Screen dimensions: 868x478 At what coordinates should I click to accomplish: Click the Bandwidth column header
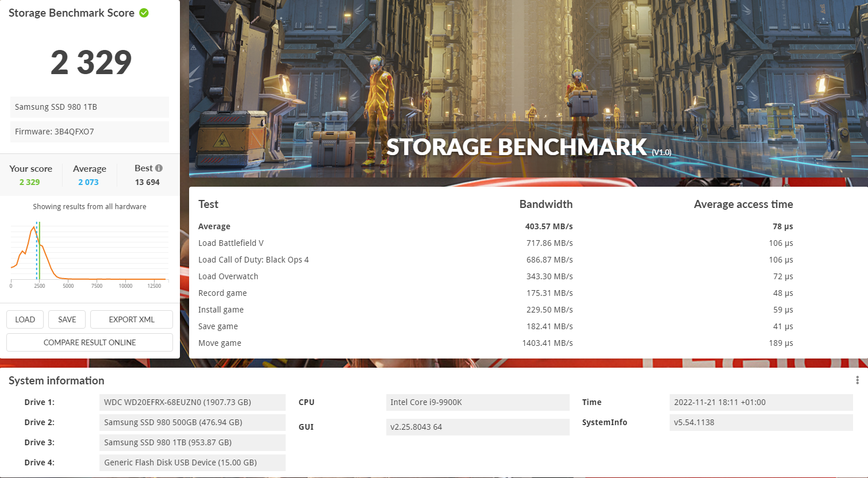pyautogui.click(x=546, y=204)
